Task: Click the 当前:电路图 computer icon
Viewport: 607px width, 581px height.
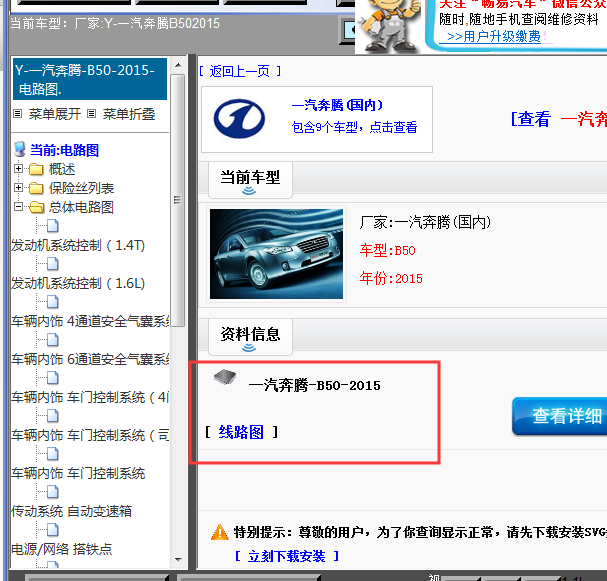Action: coord(20,149)
